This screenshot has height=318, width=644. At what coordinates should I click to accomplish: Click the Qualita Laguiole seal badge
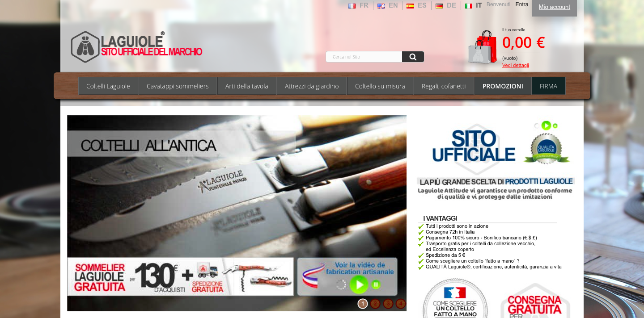[547, 149]
